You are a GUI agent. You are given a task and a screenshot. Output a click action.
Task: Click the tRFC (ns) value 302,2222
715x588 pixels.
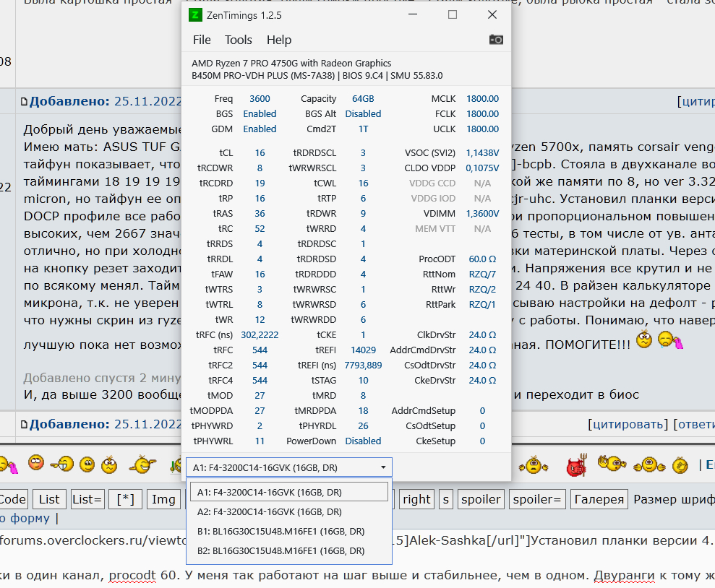[x=260, y=335]
